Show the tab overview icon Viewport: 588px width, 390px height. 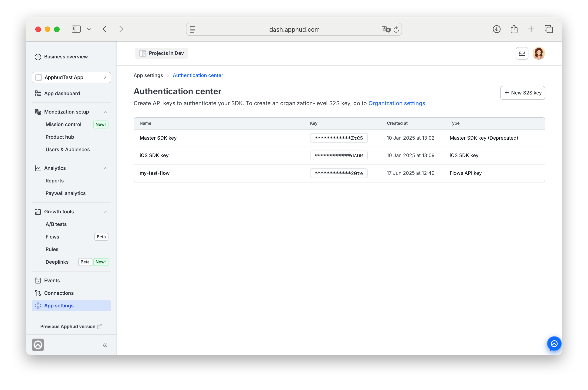[x=548, y=29]
